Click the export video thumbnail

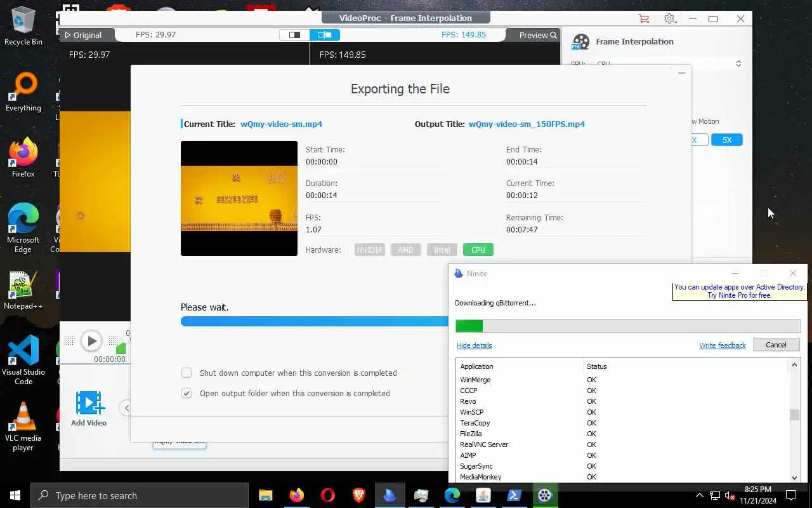click(x=239, y=198)
